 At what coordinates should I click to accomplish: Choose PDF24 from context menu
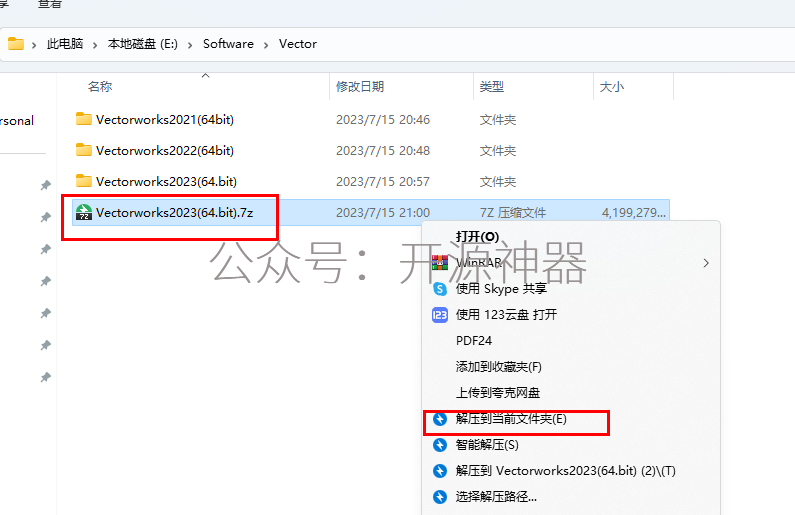(571, 341)
